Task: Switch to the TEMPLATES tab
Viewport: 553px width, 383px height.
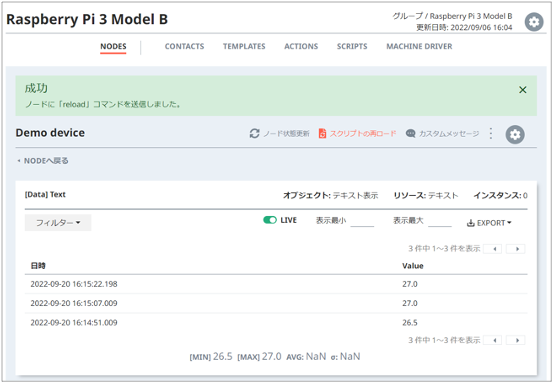Action: (x=244, y=47)
